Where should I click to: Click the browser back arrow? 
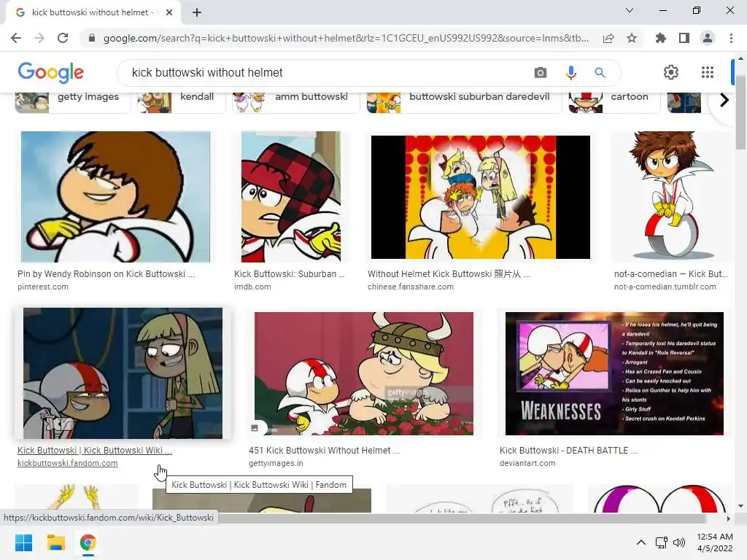pyautogui.click(x=16, y=38)
